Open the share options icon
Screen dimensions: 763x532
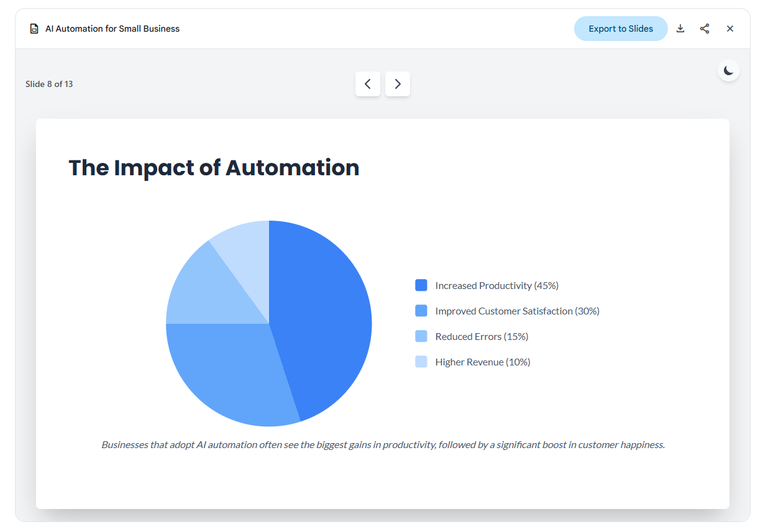click(x=705, y=29)
